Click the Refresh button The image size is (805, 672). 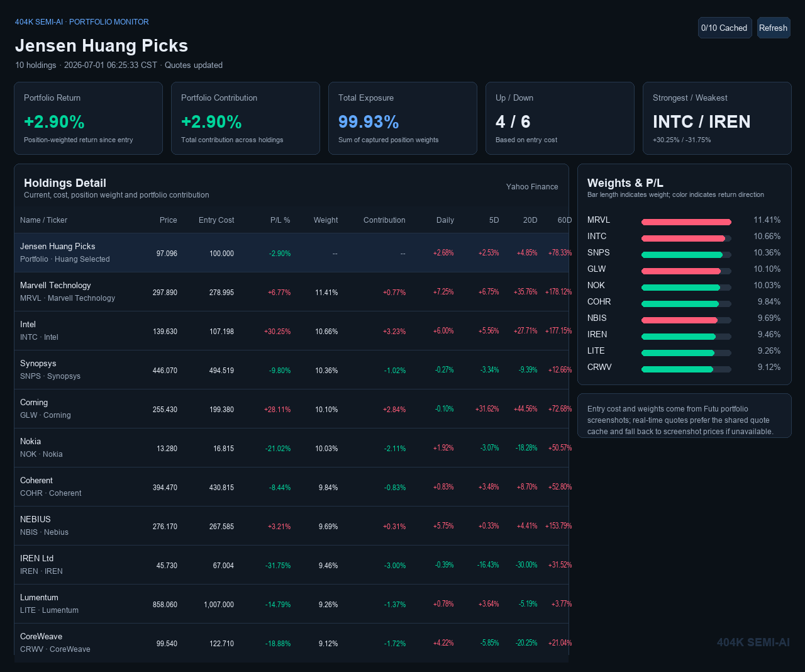tap(774, 28)
